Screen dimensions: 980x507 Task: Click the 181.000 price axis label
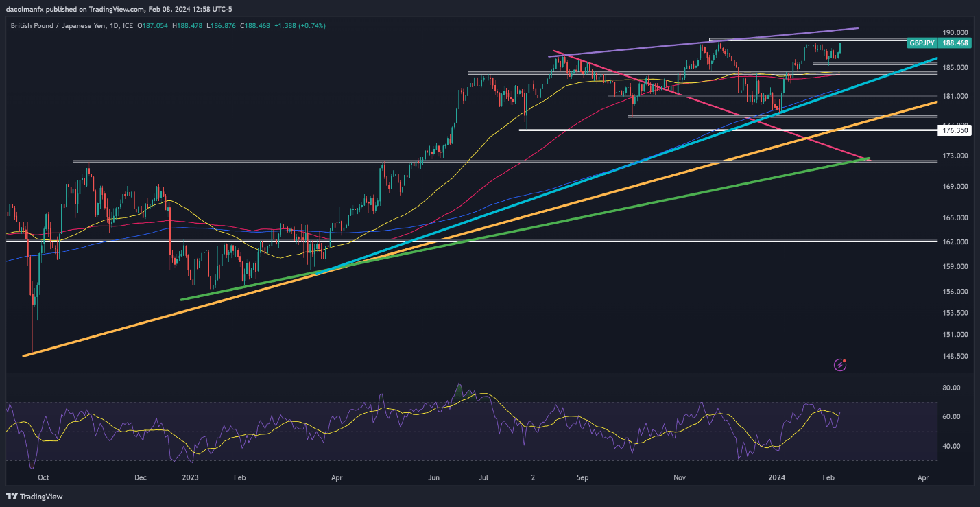955,96
